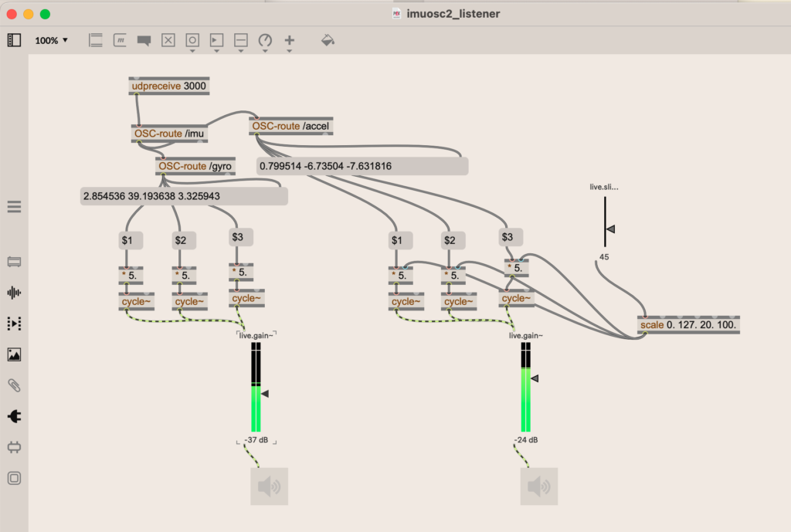
Task: Click the gyro values message box
Action: click(x=184, y=196)
